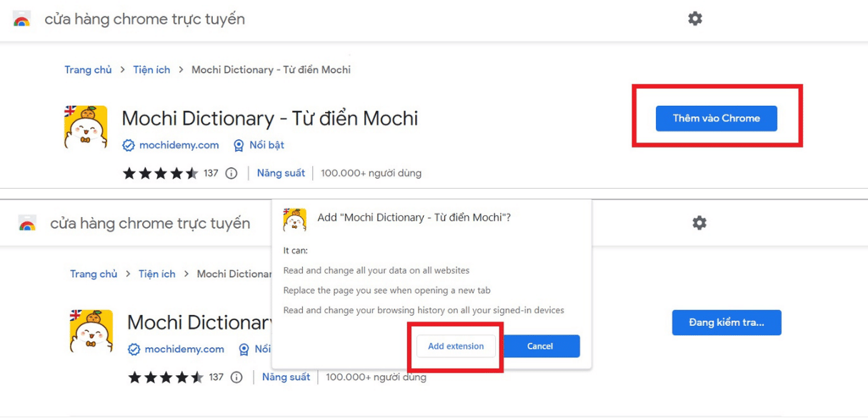The image size is (868, 418).
Task: Click Mochi app icon beside the full title
Action: [x=86, y=127]
